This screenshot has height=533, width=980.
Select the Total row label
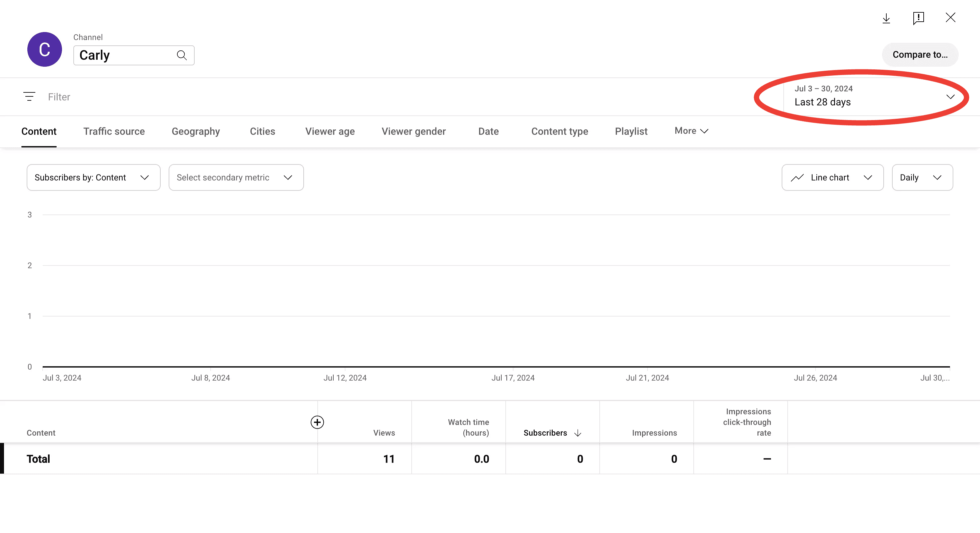point(38,459)
